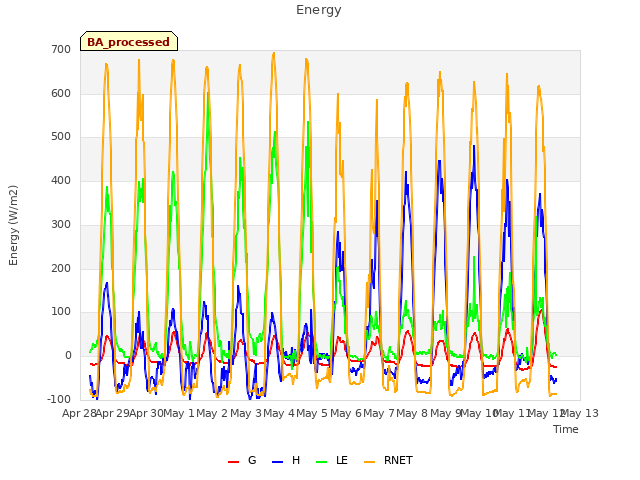Viewport: 640px width, 480px height.
Task: Click the 0 y-axis tick label
Action: click(x=68, y=356)
